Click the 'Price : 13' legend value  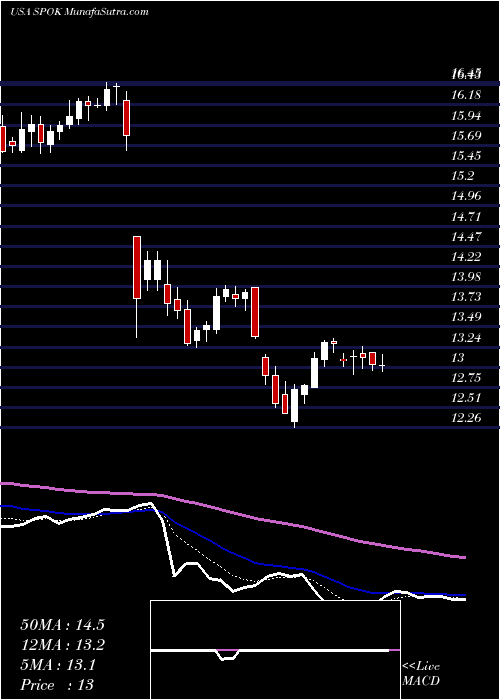click(x=58, y=685)
